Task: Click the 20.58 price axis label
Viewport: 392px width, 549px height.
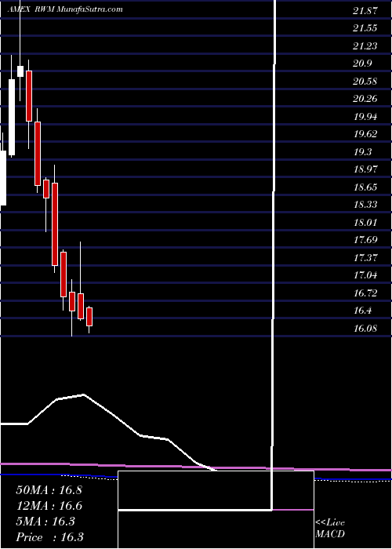Action: pyautogui.click(x=365, y=82)
